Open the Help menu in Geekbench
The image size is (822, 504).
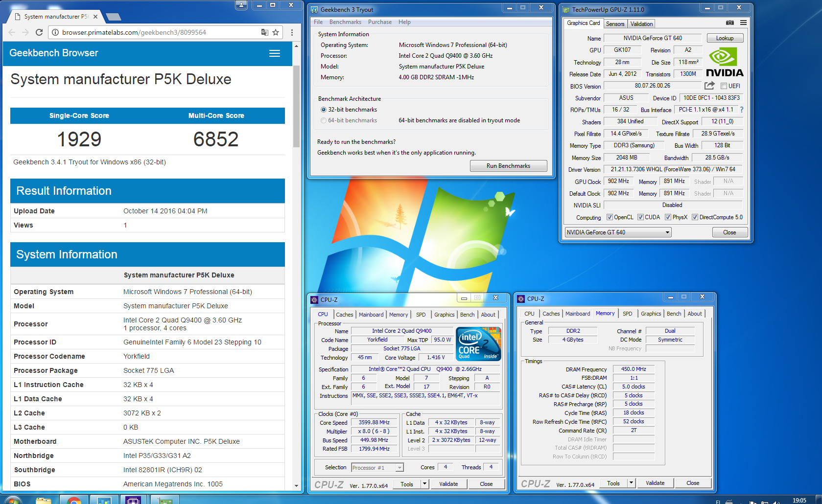pyautogui.click(x=404, y=22)
